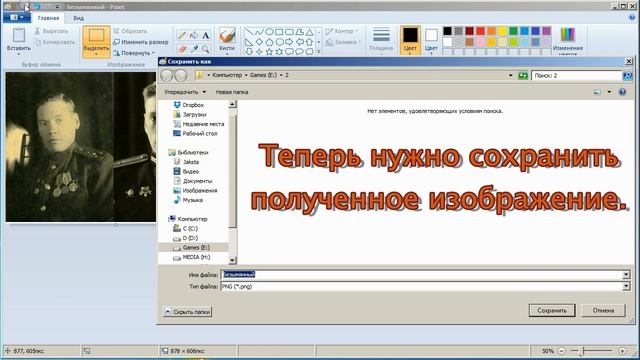Open Rotate (Повернуть) dropdown
The width and height of the screenshot is (640, 360).
[134, 53]
